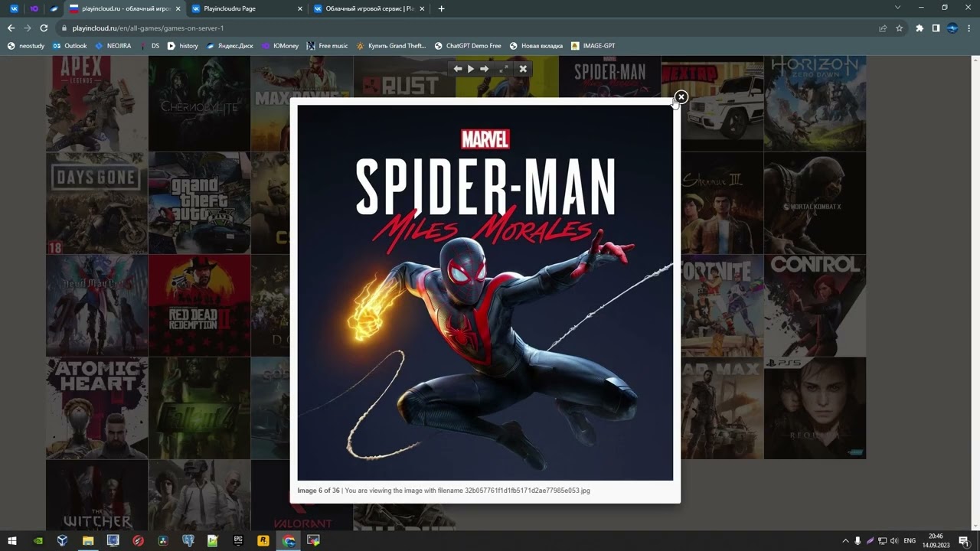Change ENG input language
Screen dimensions: 980x551
coord(910,540)
